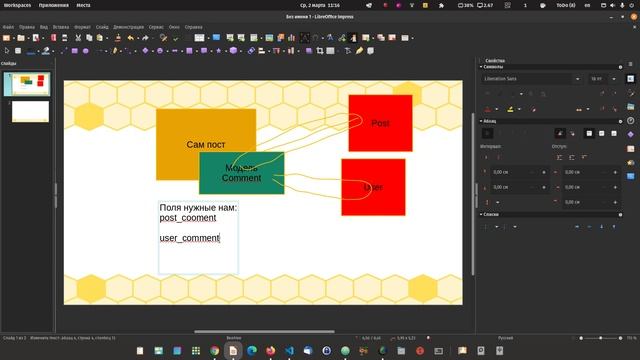
Task: Select the second slide thumbnail
Action: click(30, 111)
